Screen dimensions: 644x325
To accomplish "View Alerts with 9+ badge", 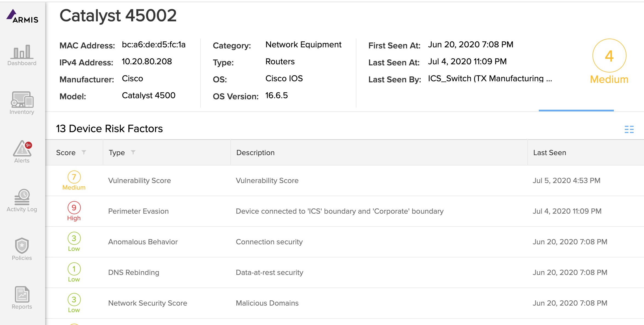I will point(22,152).
